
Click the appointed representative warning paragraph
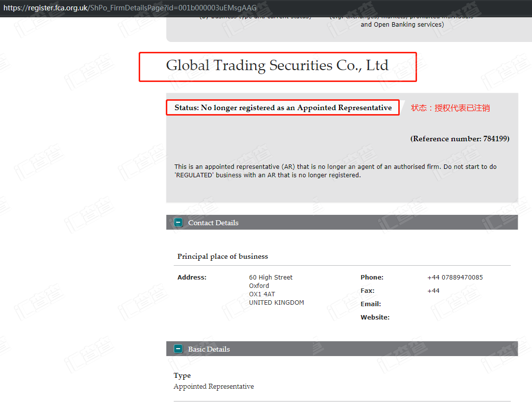click(335, 171)
